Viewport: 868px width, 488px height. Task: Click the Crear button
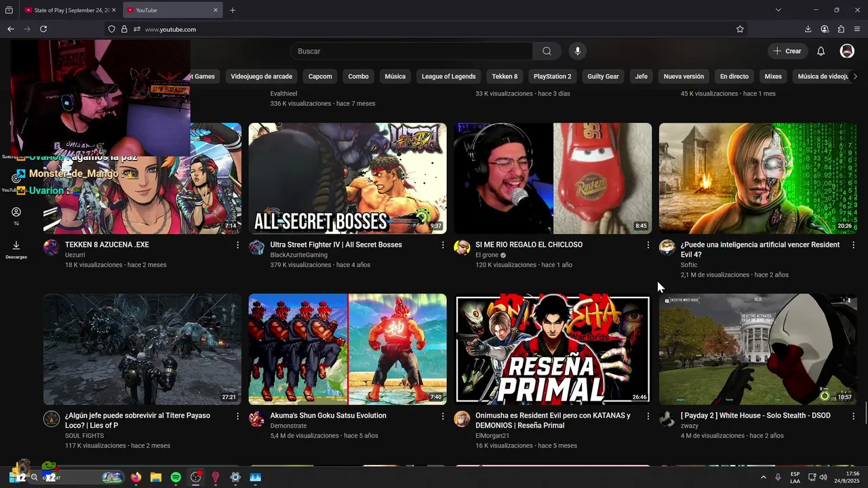click(x=788, y=51)
